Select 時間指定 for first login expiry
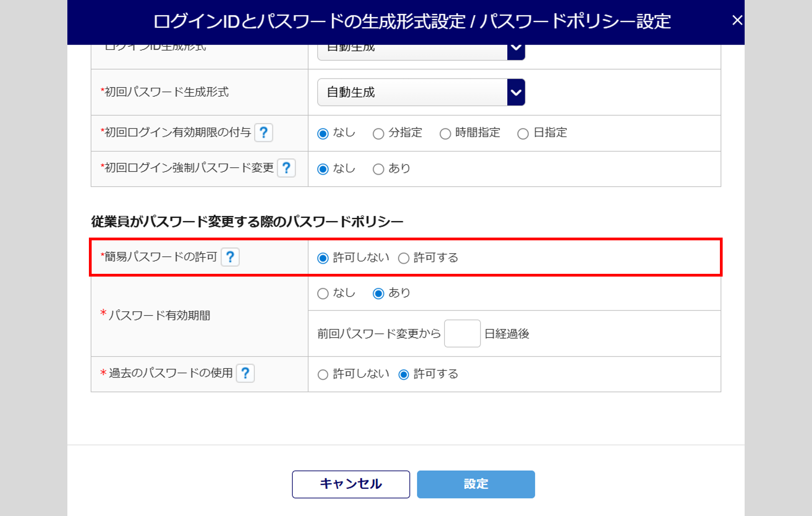812x516 pixels. (445, 134)
